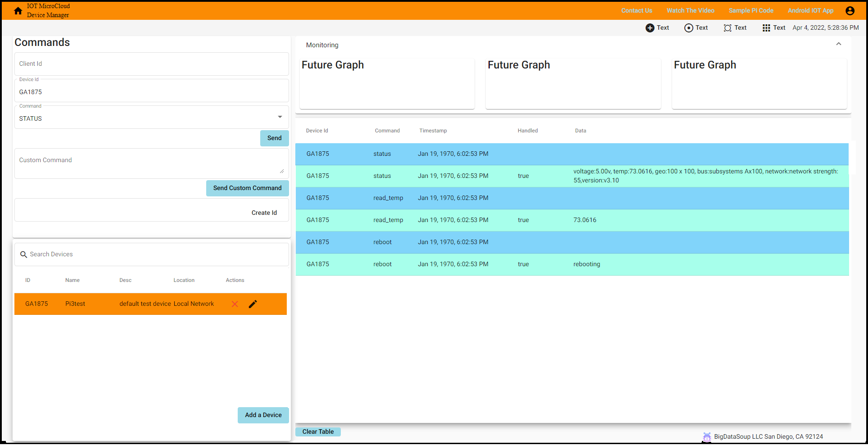The width and height of the screenshot is (868, 445).
Task: Click the Name column header in devices
Action: [72, 280]
